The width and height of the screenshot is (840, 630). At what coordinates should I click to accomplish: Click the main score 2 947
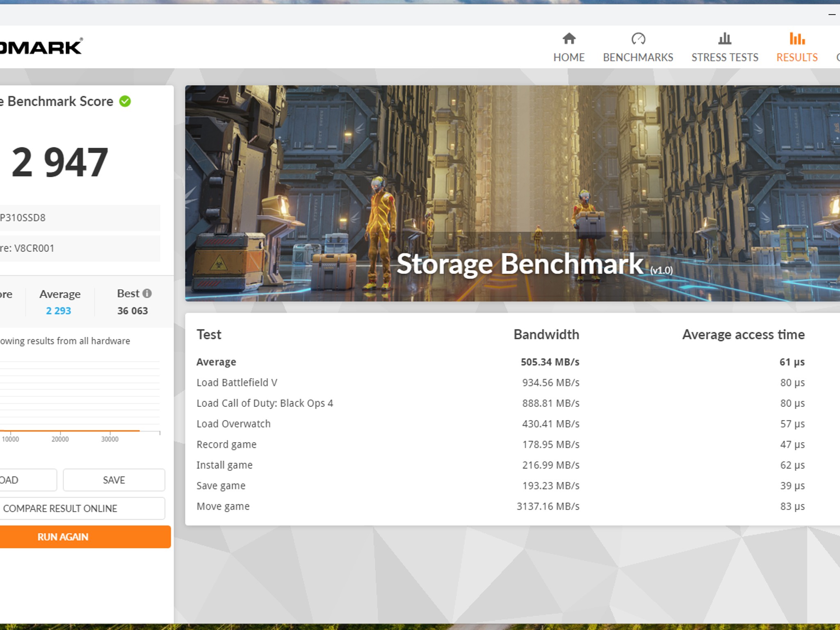[x=60, y=163]
